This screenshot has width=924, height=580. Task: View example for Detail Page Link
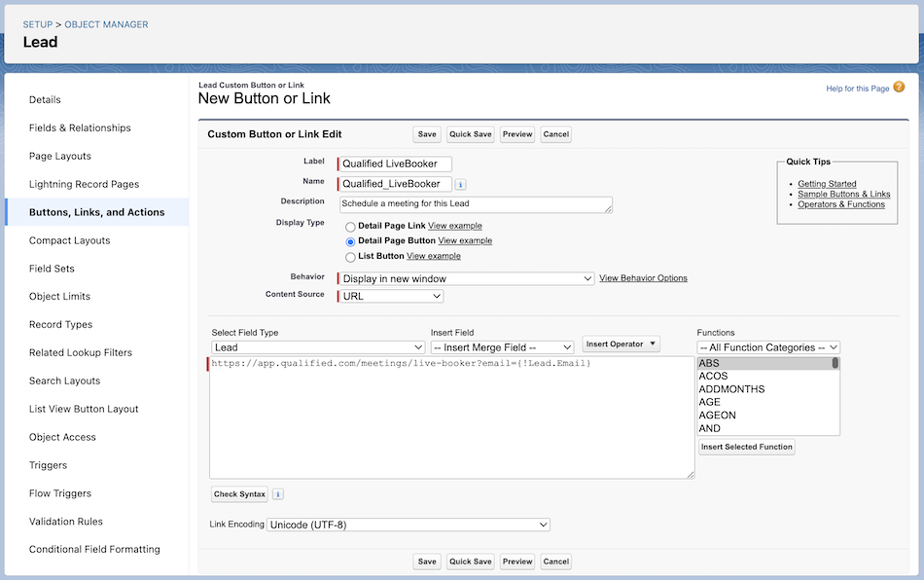455,226
